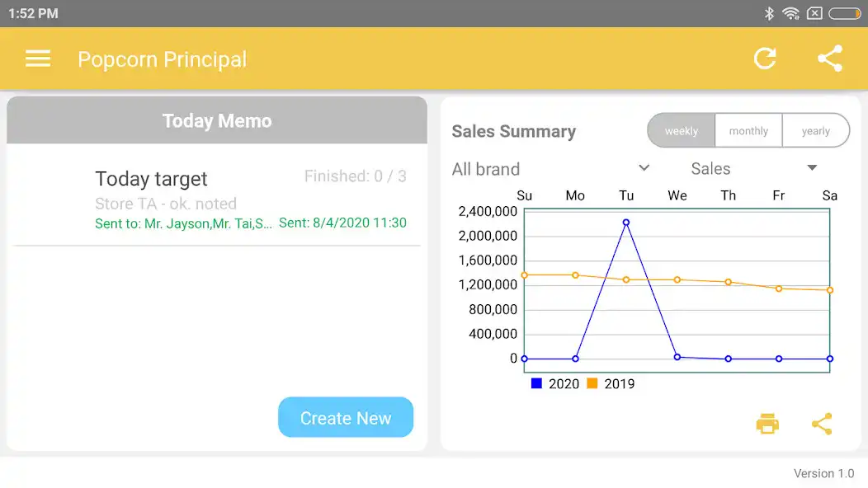Screen dimensions: 868x488
Task: Tap the Bluetooth status icon
Action: [x=769, y=13]
